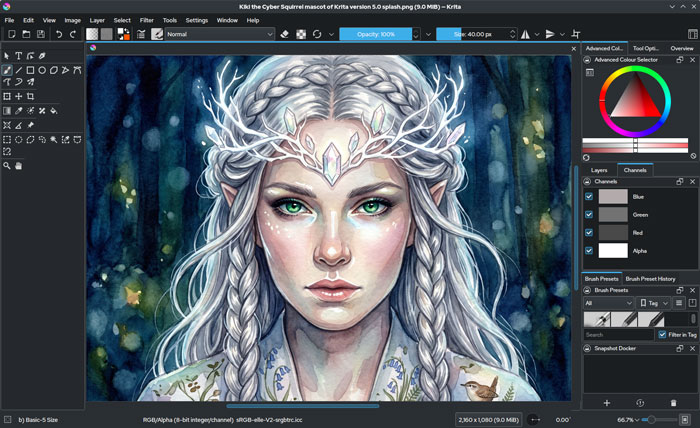
Task: Select the Rectangular Selection tool
Action: click(7, 140)
